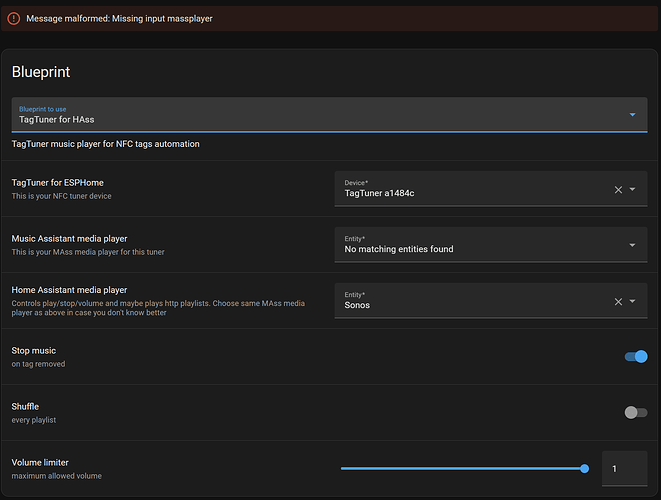Image resolution: width=661 pixels, height=500 pixels.
Task: Click the Shuffle label
Action: pyautogui.click(x=25, y=407)
